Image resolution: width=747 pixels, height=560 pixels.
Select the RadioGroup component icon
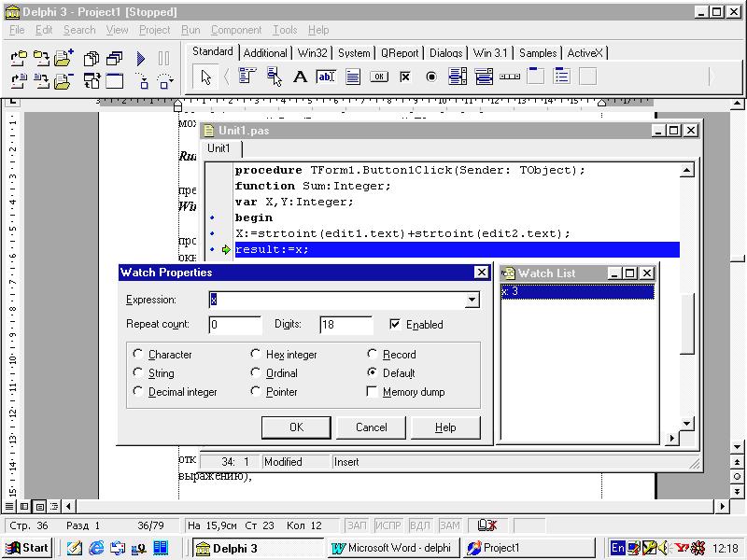(x=562, y=76)
